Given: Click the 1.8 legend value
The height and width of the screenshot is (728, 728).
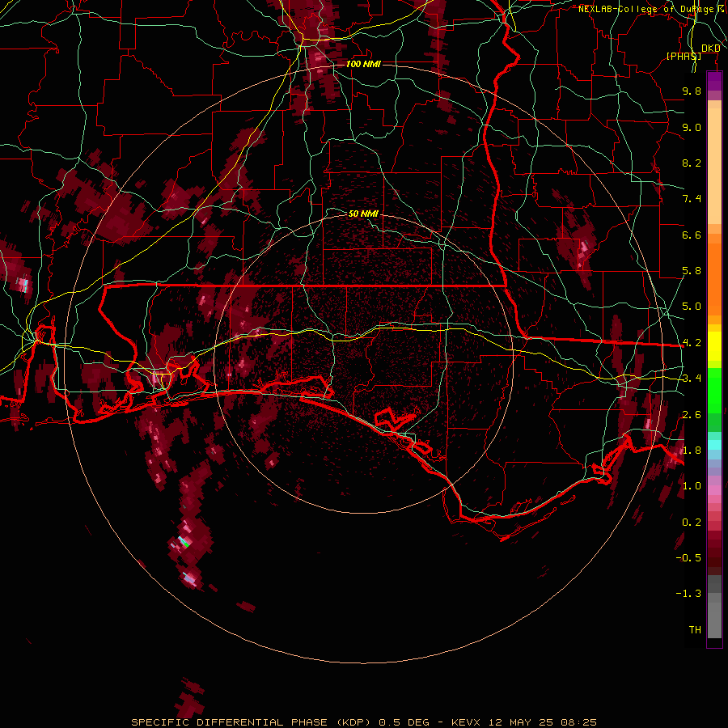Looking at the screenshot, I should click(x=692, y=451).
